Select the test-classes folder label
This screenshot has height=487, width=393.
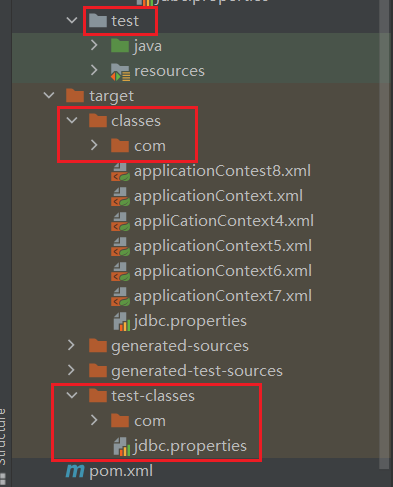(x=153, y=396)
